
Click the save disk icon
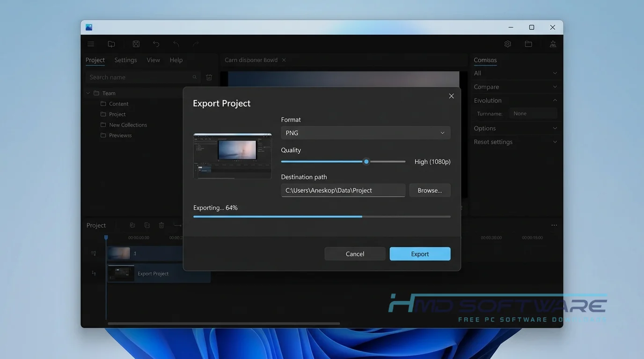point(136,44)
